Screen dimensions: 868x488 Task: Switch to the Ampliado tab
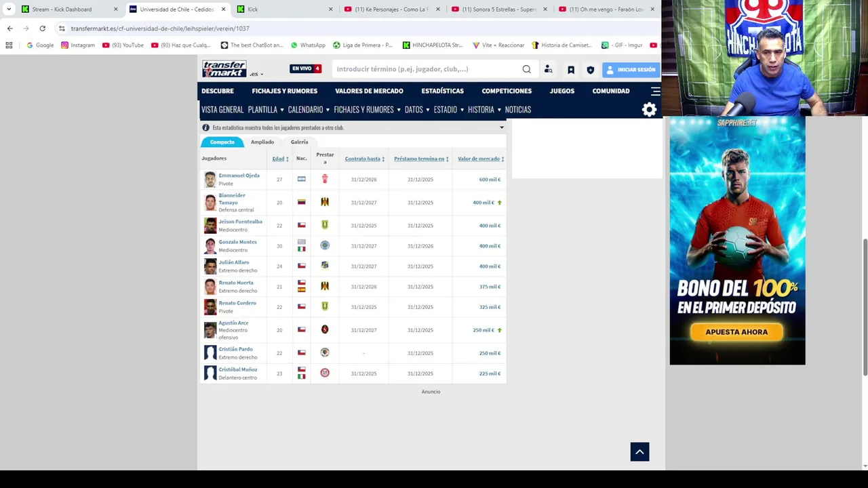point(262,142)
